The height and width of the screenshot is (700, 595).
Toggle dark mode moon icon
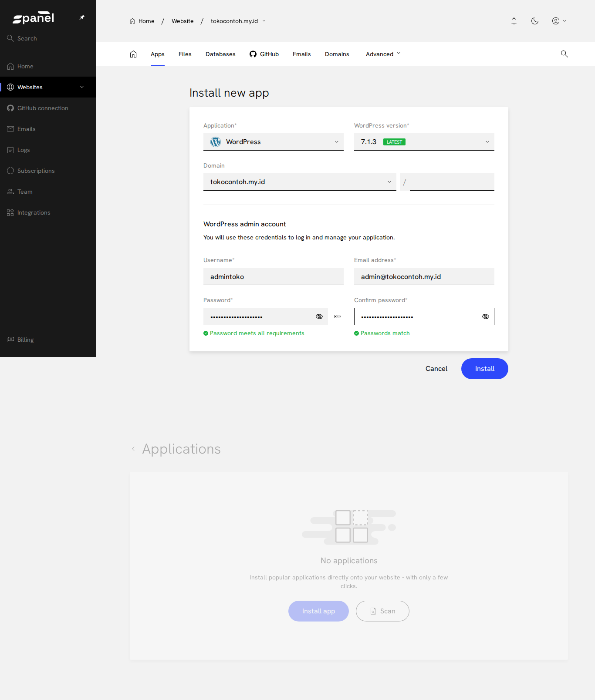click(535, 21)
